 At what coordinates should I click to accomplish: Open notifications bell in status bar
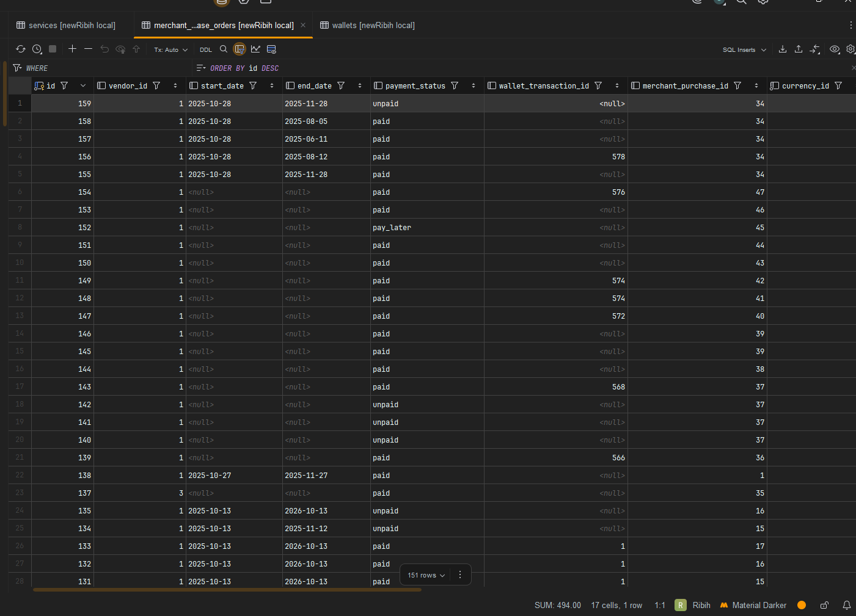847,605
